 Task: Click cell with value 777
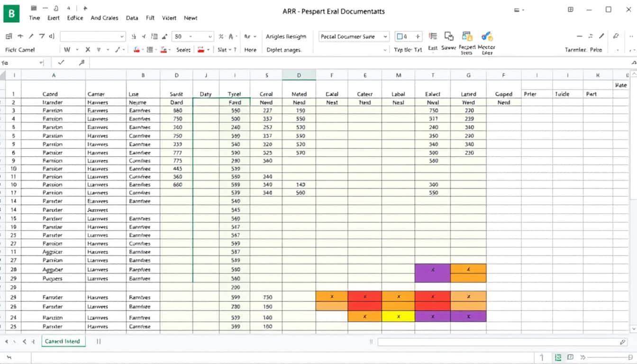[177, 153]
